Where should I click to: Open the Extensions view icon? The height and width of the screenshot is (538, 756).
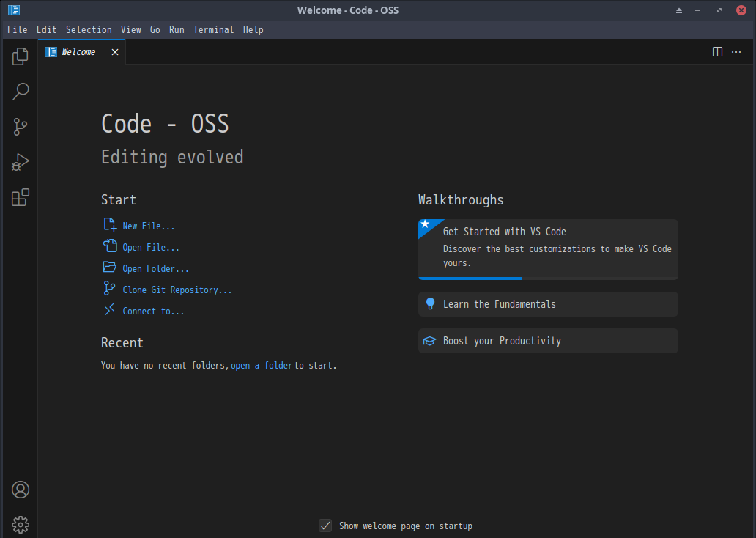pos(21,197)
